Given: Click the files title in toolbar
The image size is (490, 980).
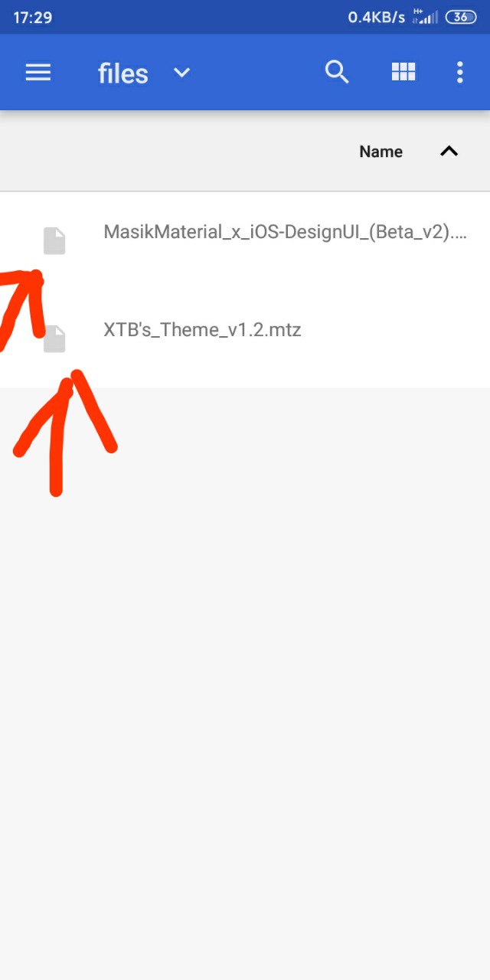Looking at the screenshot, I should pos(123,73).
